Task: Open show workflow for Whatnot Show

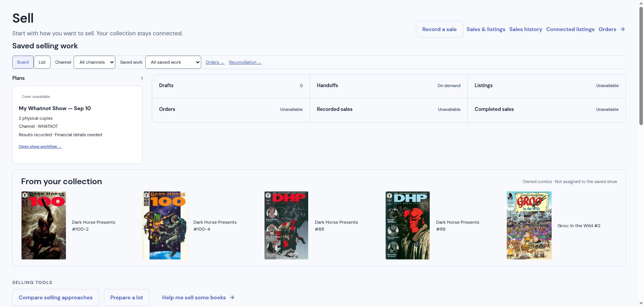Action: 40,147
